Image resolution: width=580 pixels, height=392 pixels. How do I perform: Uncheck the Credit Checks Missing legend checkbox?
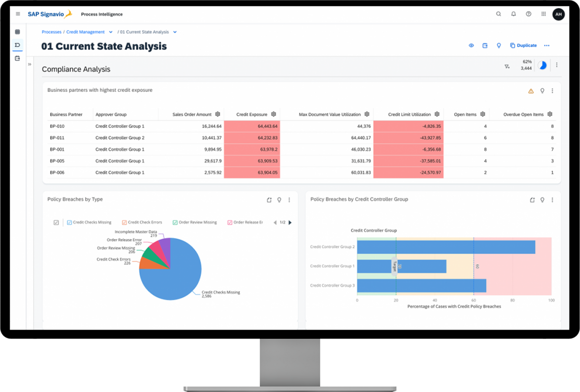click(69, 222)
